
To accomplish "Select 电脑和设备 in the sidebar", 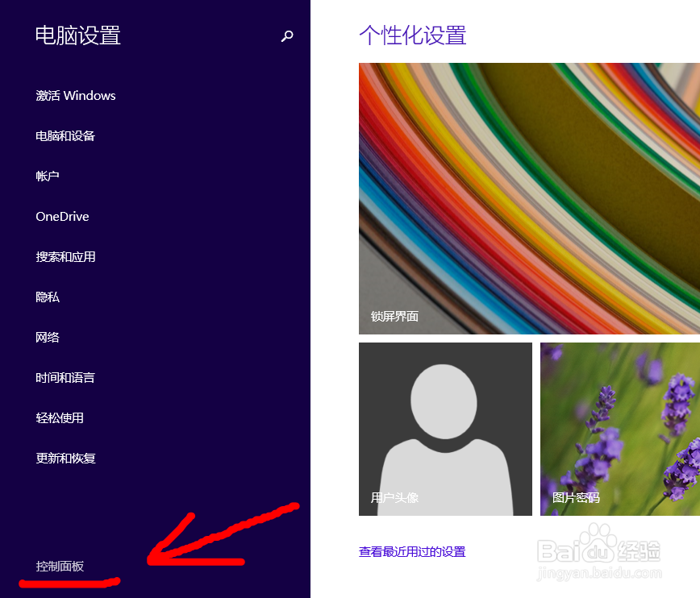I will [x=65, y=135].
